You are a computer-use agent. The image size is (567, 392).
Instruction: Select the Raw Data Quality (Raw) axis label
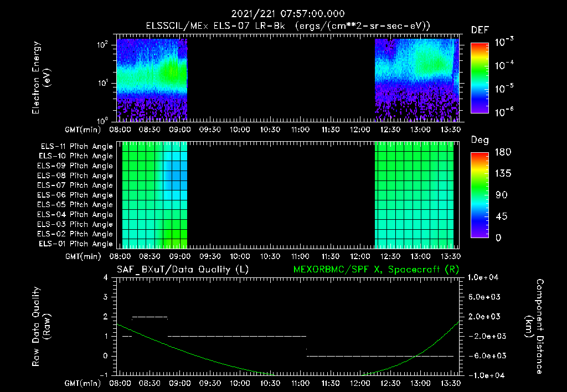41,327
